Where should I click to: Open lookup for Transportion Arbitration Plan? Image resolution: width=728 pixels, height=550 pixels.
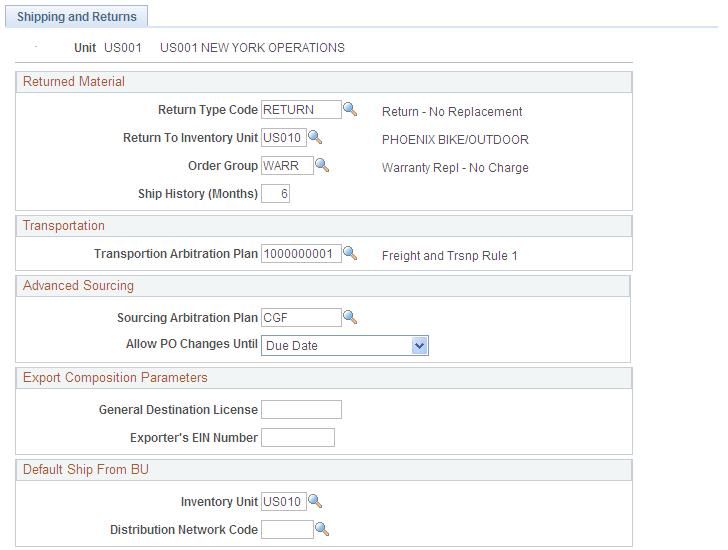point(350,253)
